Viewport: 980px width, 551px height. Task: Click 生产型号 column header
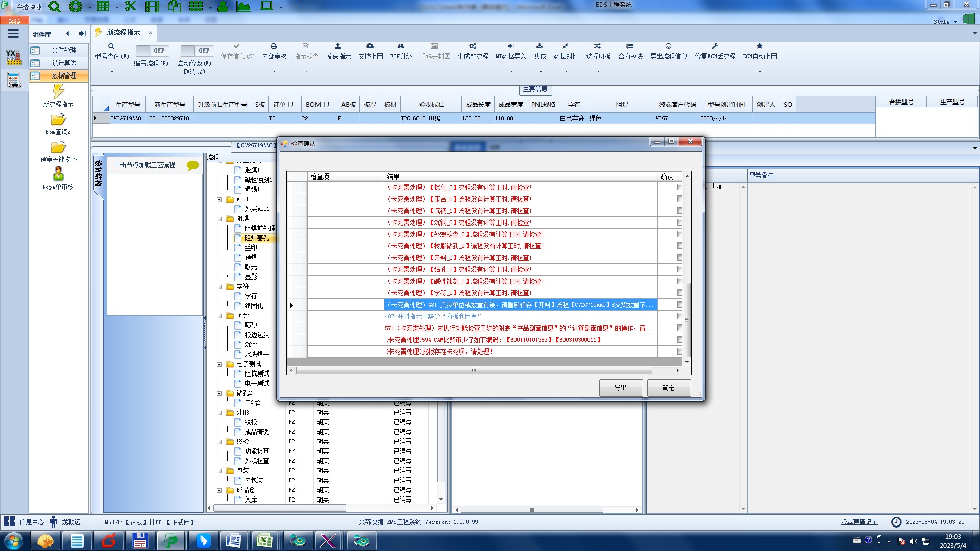coord(128,104)
